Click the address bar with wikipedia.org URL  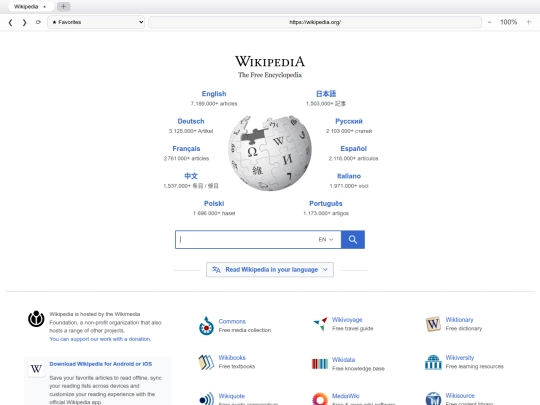point(315,22)
